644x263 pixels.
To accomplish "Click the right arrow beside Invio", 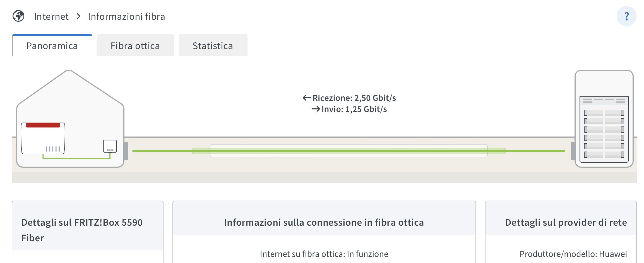I will (316, 109).
